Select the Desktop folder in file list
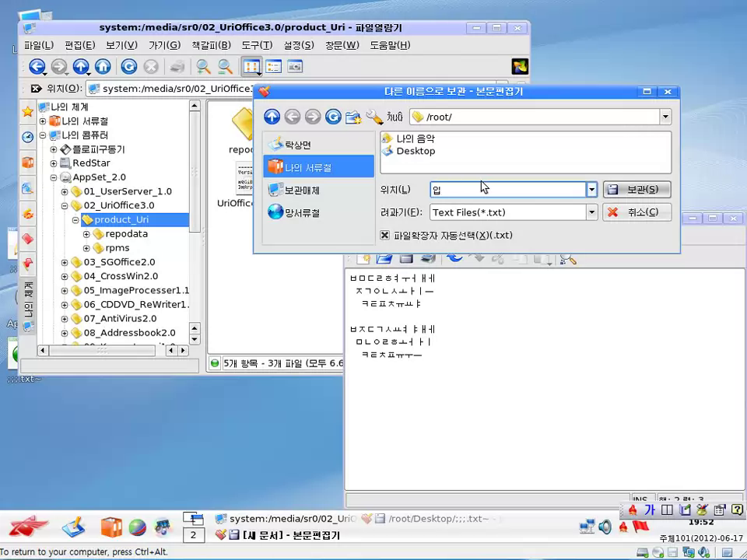The image size is (747, 560). coord(416,151)
